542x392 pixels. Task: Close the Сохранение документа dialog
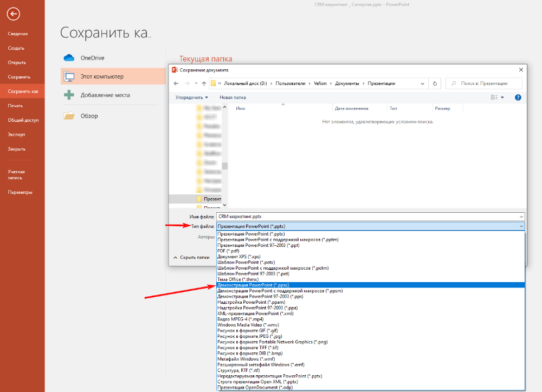[x=521, y=70]
